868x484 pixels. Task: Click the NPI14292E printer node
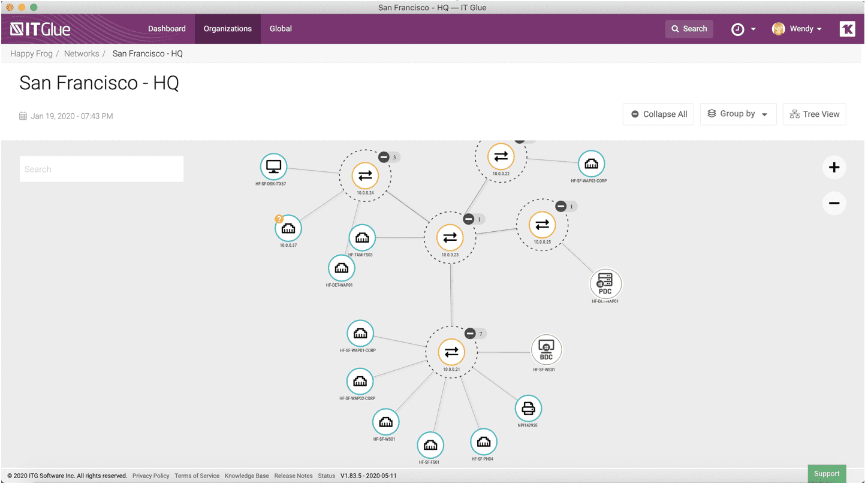[528, 409]
